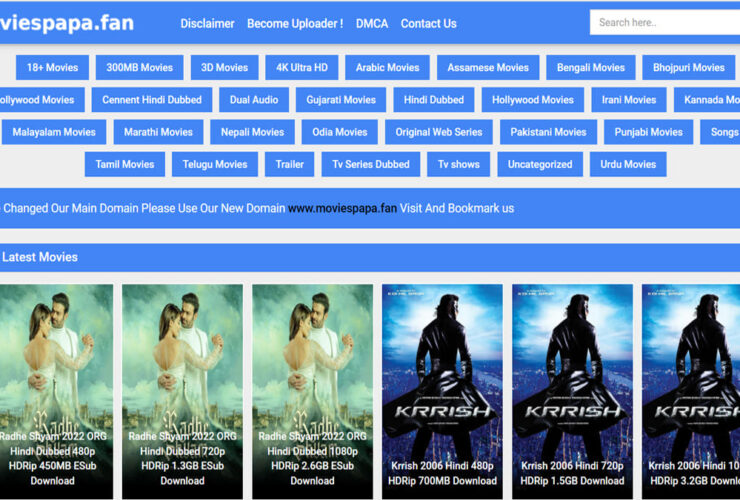This screenshot has height=500, width=740.
Task: Choose the 4K Ultra HD category
Action: pos(302,68)
